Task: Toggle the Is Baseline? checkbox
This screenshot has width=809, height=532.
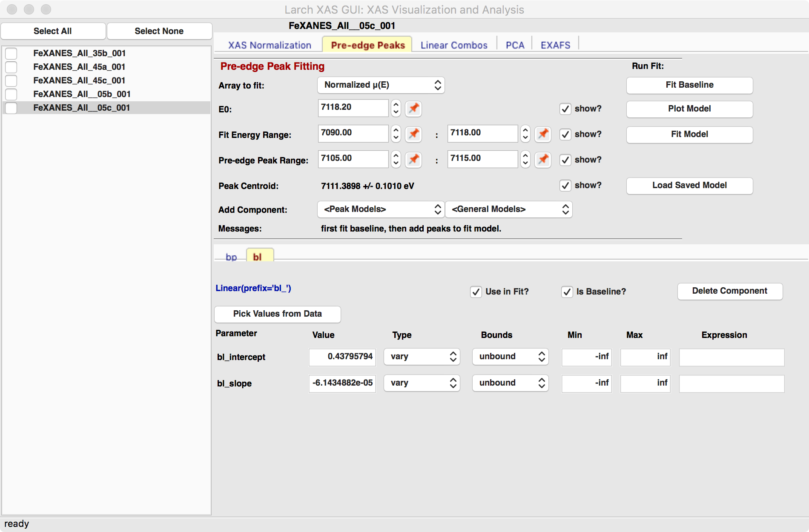Action: (x=567, y=292)
